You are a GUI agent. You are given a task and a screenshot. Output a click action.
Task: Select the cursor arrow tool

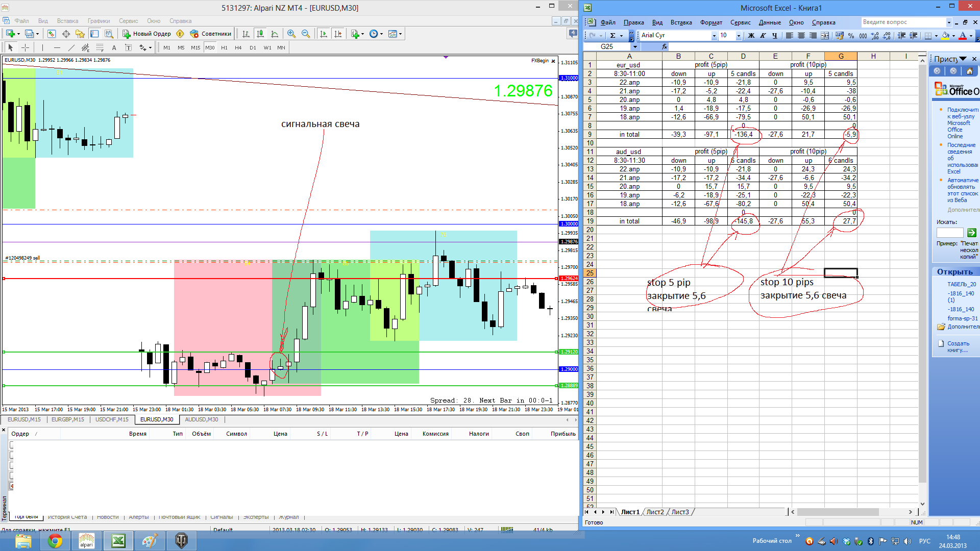[11, 47]
